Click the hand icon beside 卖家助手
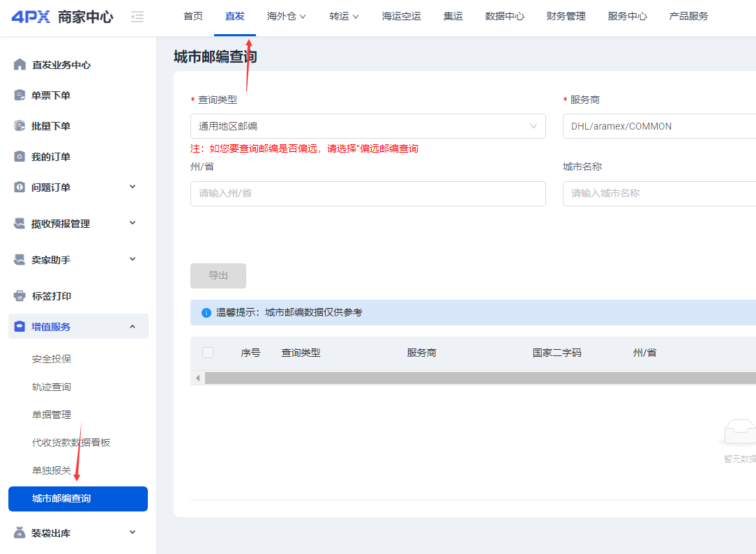This screenshot has width=756, height=554. tap(20, 260)
